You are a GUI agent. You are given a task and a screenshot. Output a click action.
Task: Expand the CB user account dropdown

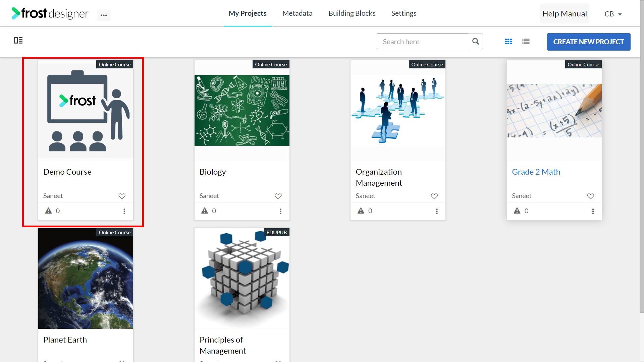(613, 14)
